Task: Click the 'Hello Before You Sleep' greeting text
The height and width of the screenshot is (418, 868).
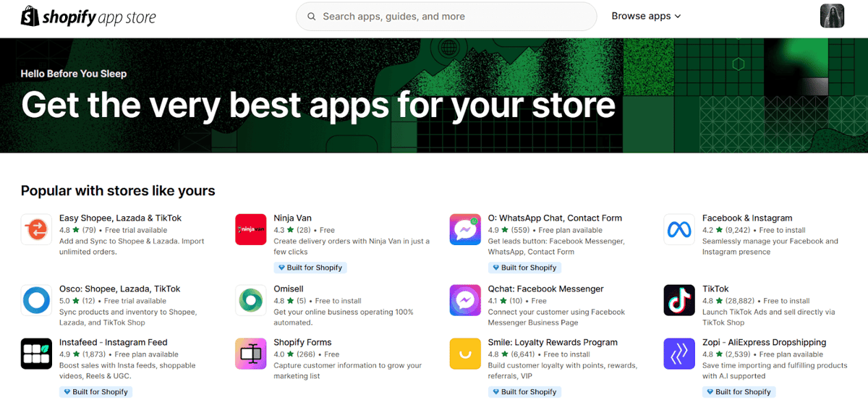Action: pyautogui.click(x=74, y=74)
